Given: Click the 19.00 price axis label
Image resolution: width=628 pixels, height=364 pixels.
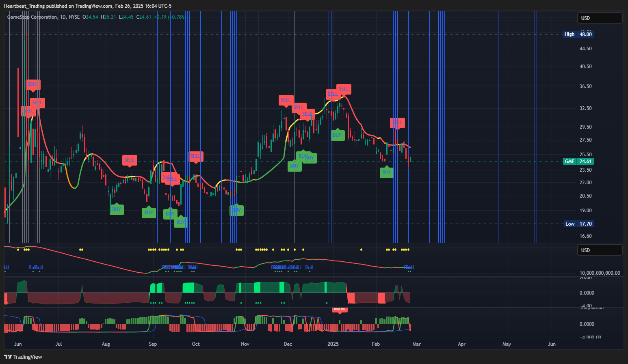Looking at the screenshot, I should pyautogui.click(x=585, y=211).
